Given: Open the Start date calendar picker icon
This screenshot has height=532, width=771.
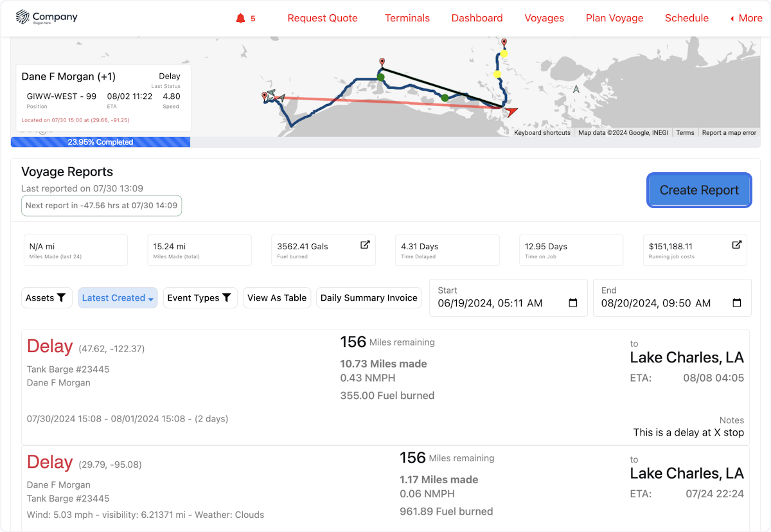Looking at the screenshot, I should click(x=573, y=303).
